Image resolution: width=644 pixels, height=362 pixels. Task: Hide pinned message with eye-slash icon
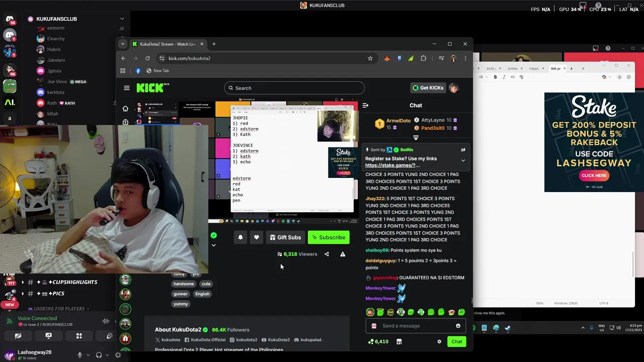[463, 150]
